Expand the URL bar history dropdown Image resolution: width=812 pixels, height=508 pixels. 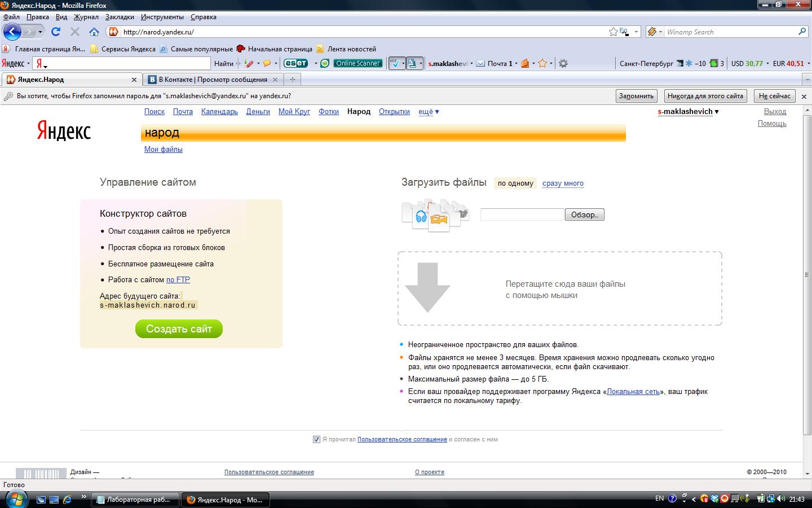point(636,32)
